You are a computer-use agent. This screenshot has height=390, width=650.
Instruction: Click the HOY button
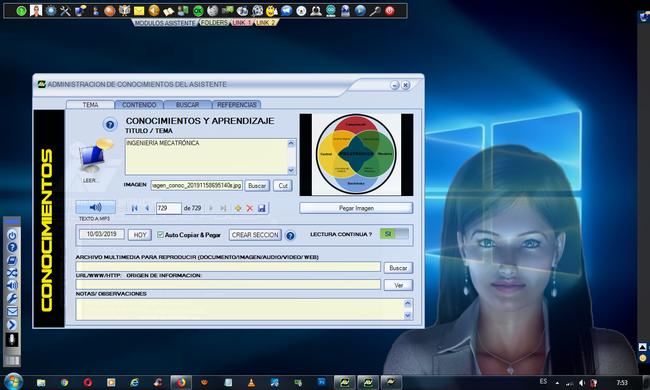pyautogui.click(x=140, y=235)
